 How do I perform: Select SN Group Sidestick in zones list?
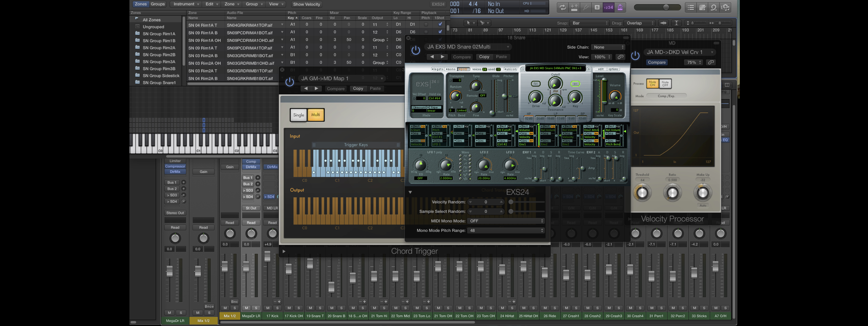[x=161, y=75]
